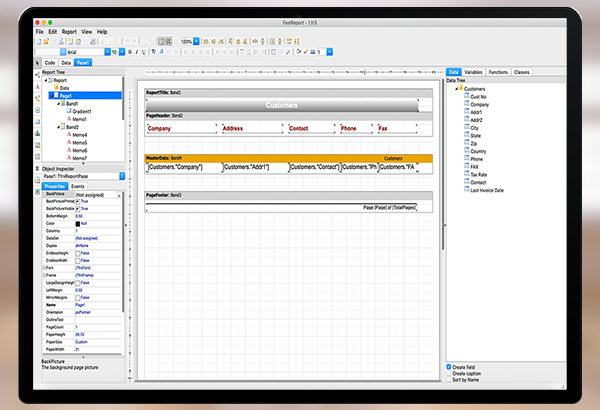Click the Italic formatting button
Viewport: 600px width, 410px height.
tap(137, 51)
